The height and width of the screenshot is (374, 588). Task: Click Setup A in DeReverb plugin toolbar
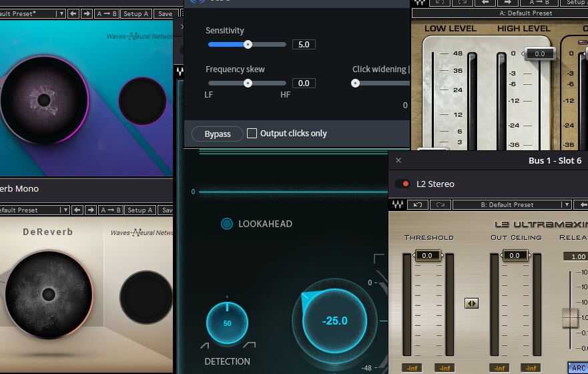139,210
